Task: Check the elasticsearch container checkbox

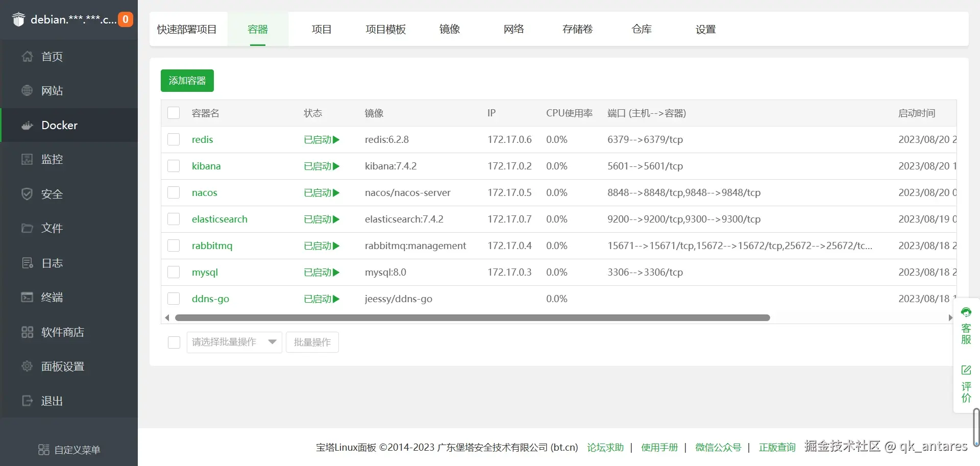Action: [174, 219]
